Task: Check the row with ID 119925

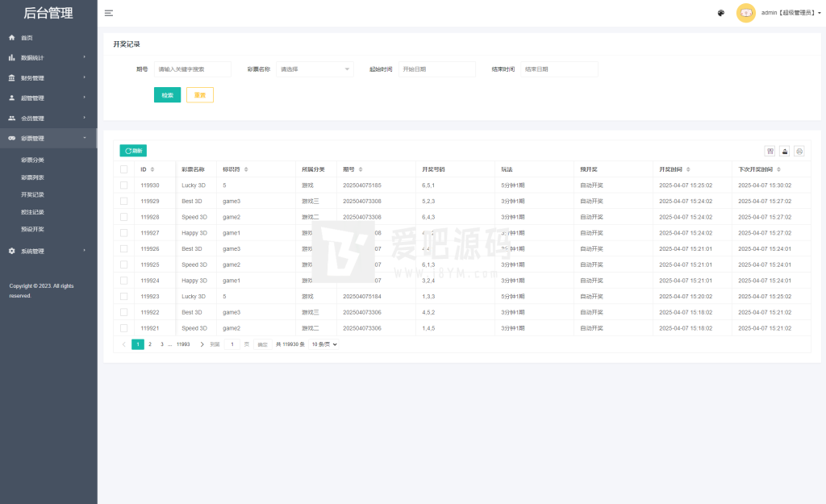Action: pos(123,264)
